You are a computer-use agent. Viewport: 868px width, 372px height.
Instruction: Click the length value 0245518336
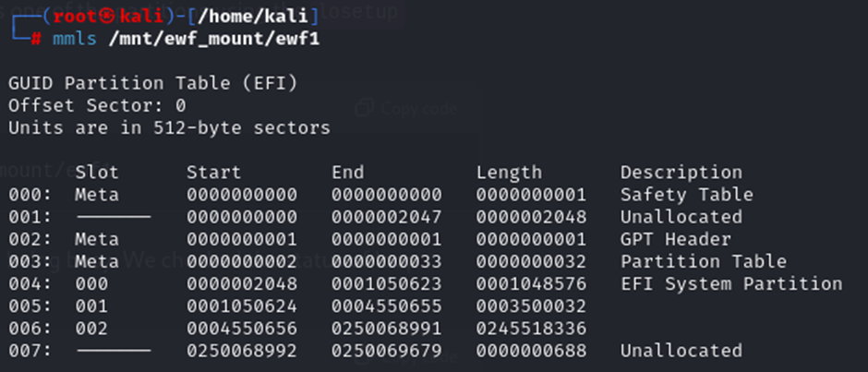(x=532, y=329)
